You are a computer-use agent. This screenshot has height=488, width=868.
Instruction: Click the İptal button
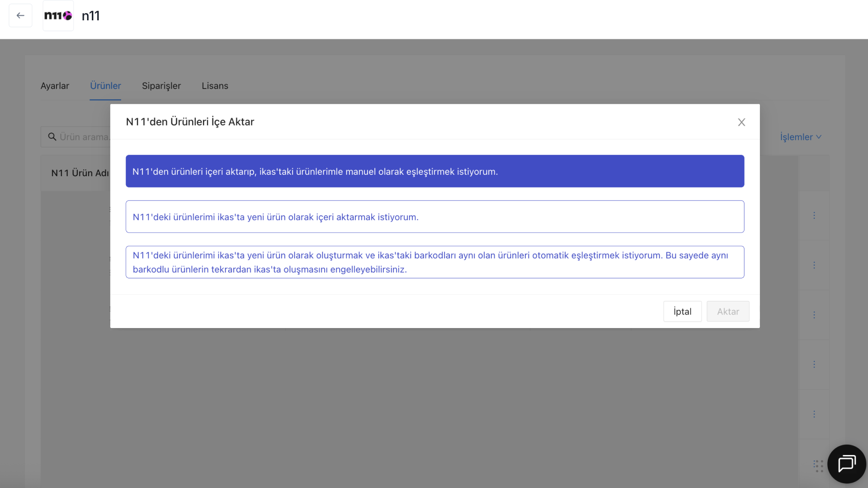682,311
